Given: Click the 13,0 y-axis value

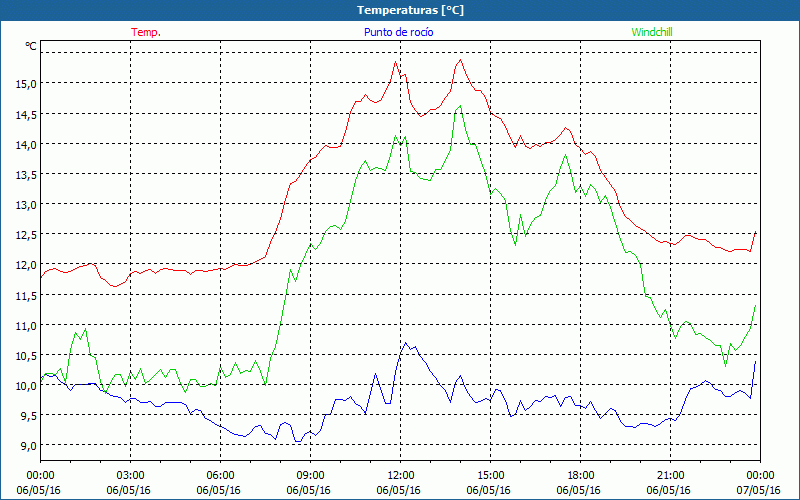Looking at the screenshot, I should point(27,205).
